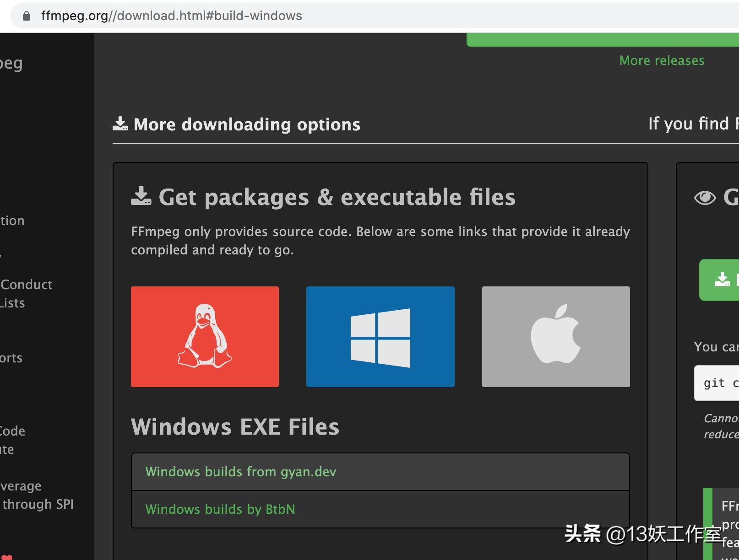
Task: Click the green download bar at top
Action: coord(602,40)
